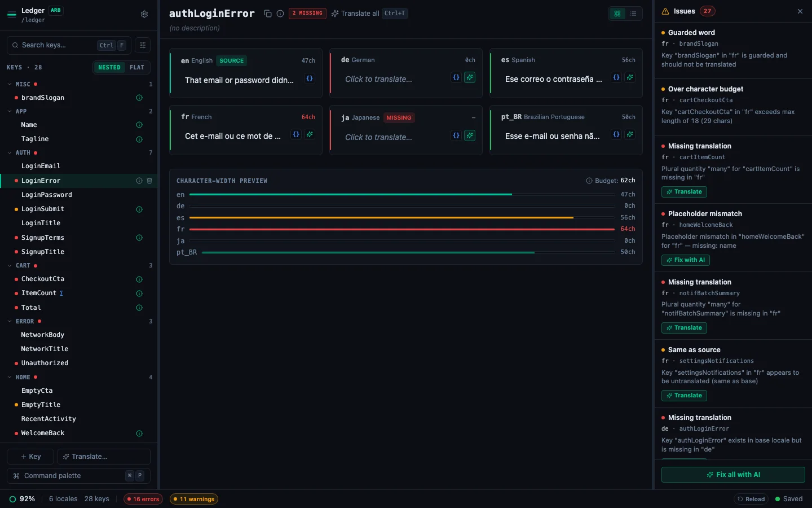Open info icon on ItemCount row
812x508 pixels.
[139, 294]
